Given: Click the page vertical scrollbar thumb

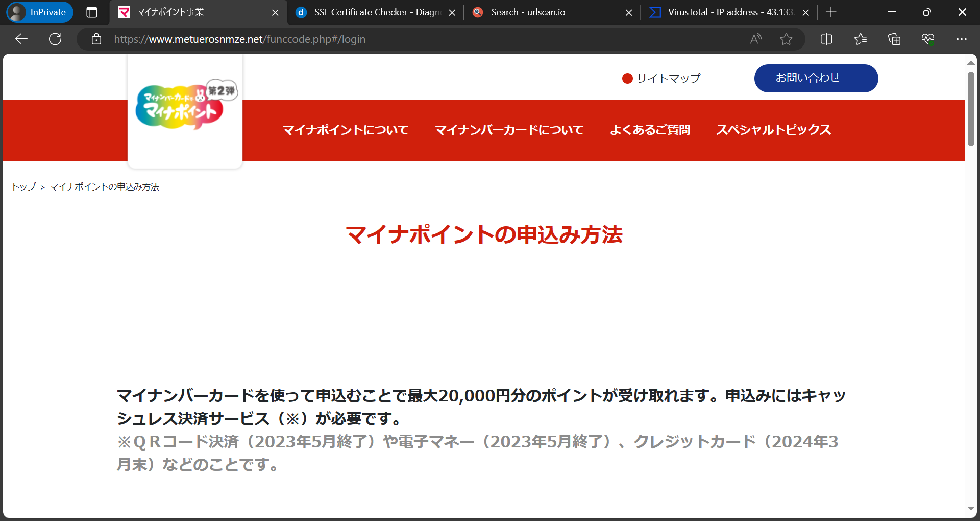Looking at the screenshot, I should 971,108.
